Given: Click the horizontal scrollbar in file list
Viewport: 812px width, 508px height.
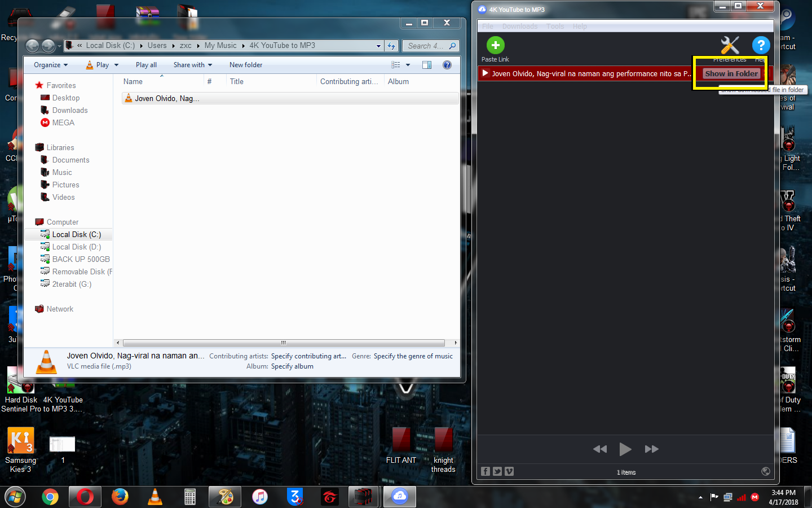Looking at the screenshot, I should coord(284,343).
